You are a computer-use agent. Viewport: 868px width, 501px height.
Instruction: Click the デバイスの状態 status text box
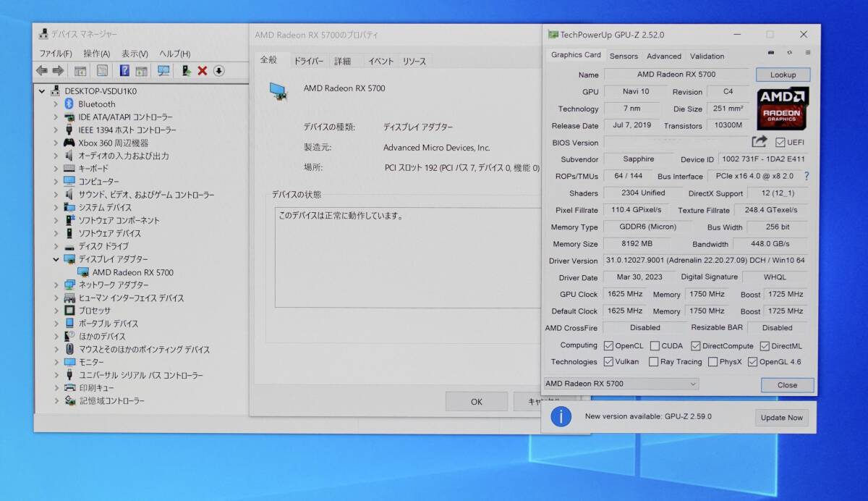pos(409,257)
